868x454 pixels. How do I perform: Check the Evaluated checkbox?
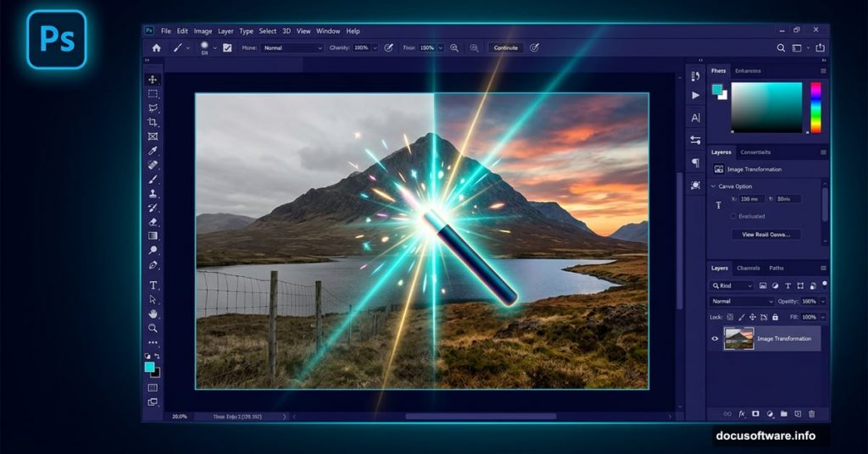[733, 216]
